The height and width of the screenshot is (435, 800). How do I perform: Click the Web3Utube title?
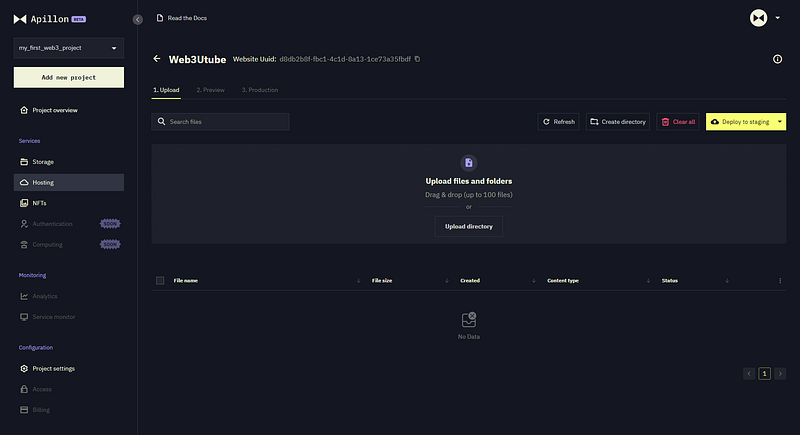[x=197, y=59]
